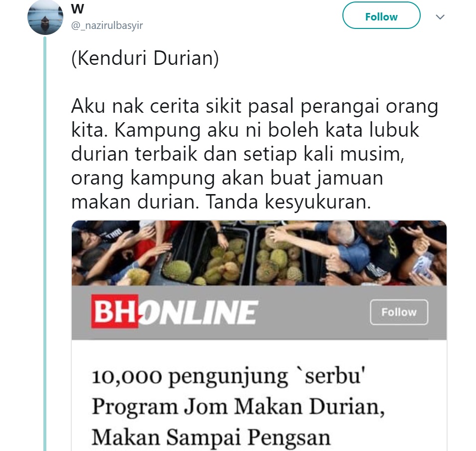Viewport: 476px width, 451px height.
Task: Open the profile avatar with the boat
Action: pyautogui.click(x=45, y=17)
